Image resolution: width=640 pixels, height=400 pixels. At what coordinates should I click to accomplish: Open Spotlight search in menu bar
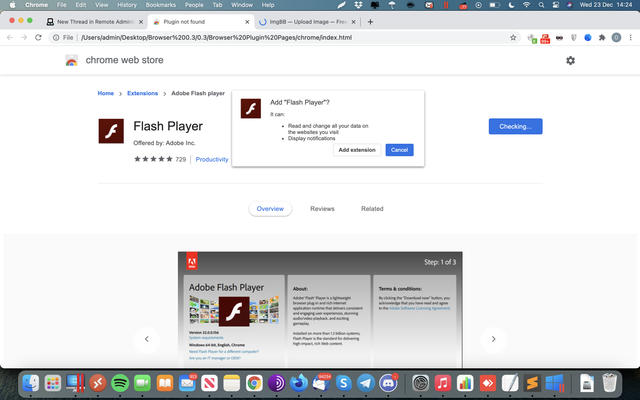[541, 5]
